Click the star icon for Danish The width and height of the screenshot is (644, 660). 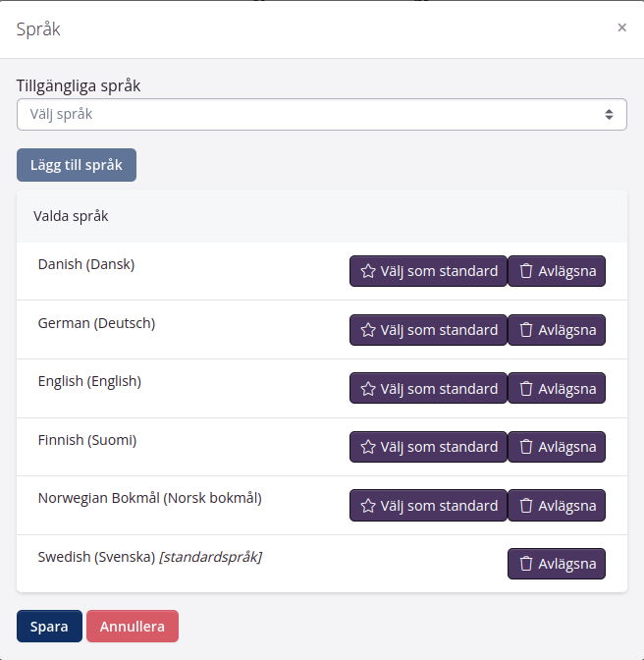pyautogui.click(x=368, y=271)
